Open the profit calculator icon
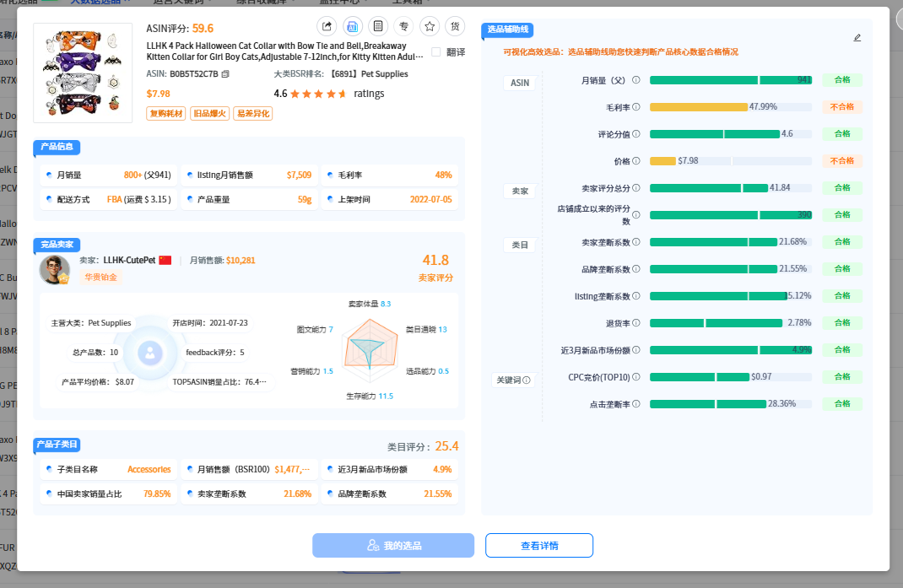This screenshot has height=588, width=903. click(x=378, y=26)
